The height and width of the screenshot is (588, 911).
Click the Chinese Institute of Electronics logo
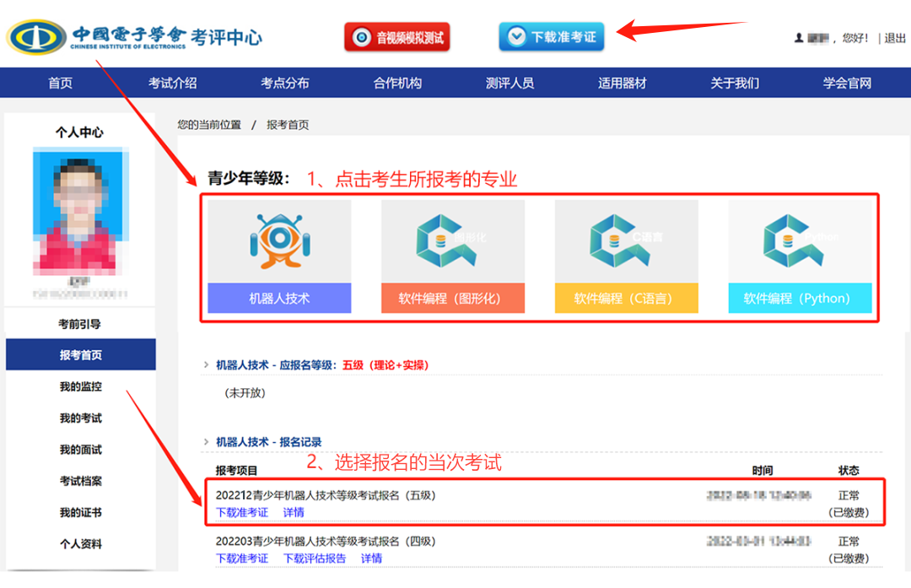pos(36,37)
